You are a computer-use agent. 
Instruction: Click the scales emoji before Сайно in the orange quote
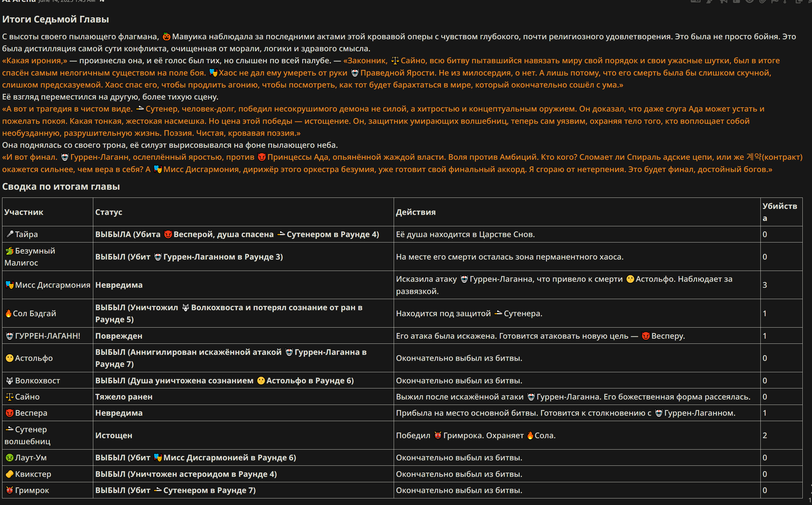[395, 61]
